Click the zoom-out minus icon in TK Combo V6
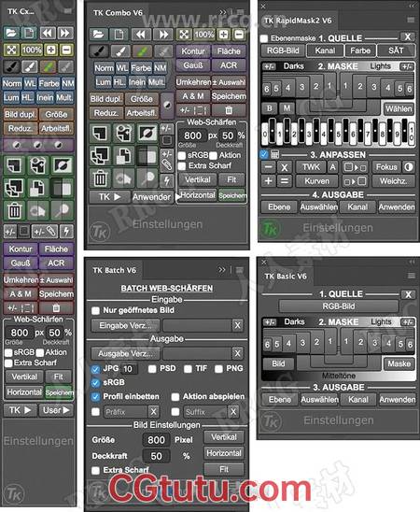Screen dimensions: 420x512 [239, 34]
